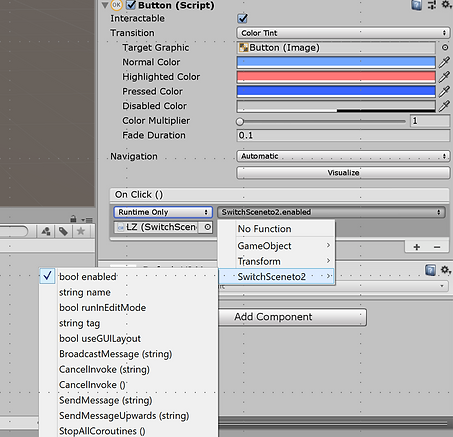Open Button script help reference icon
This screenshot has height=437, width=453.
click(417, 5)
